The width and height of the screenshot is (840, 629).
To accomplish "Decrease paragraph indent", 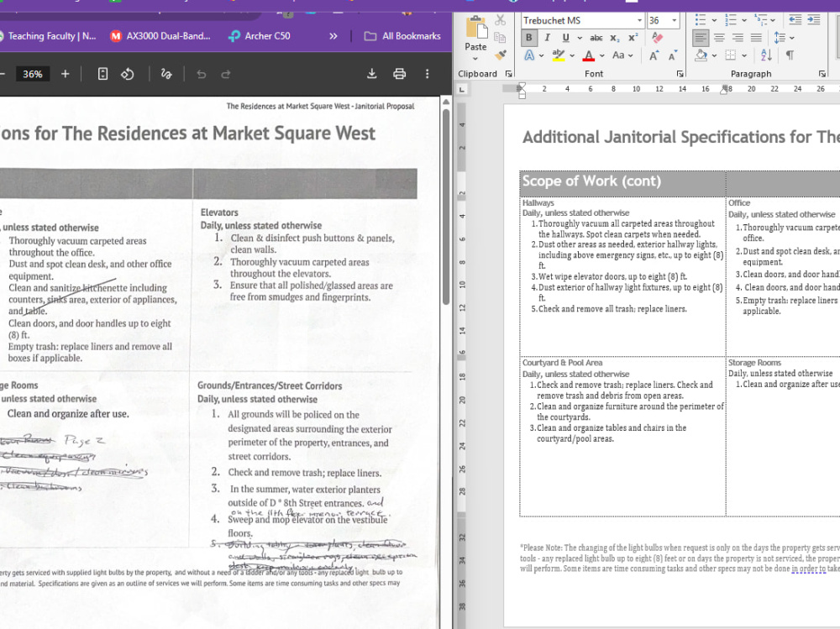I will (x=795, y=20).
